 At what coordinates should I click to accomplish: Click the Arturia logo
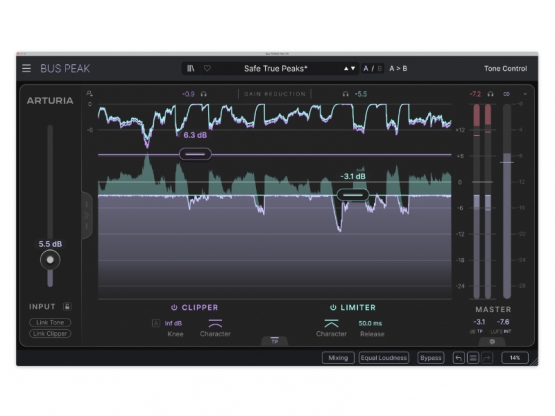pyautogui.click(x=50, y=101)
